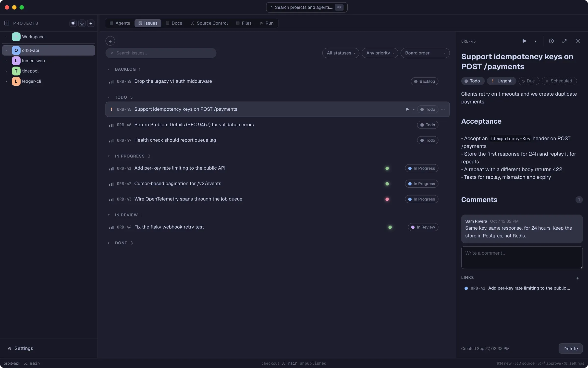This screenshot has width=588, height=368.
Task: Click the urgent exclamation icon on ORB-45 row
Action: [x=111, y=109]
